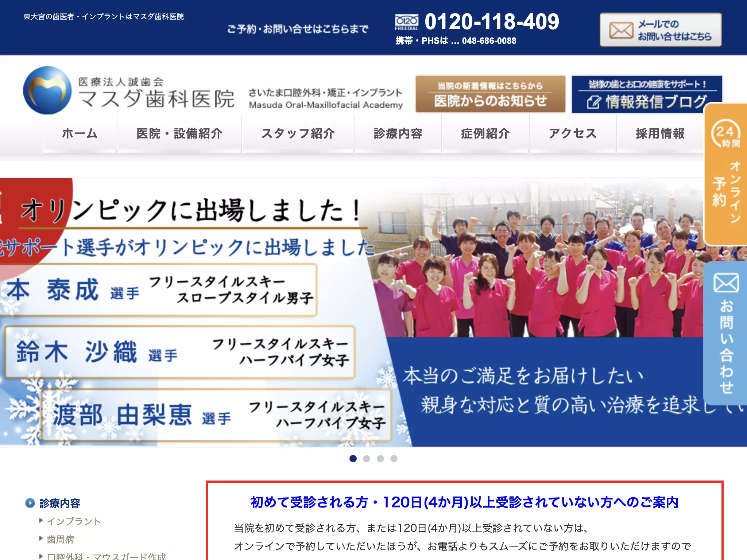The image size is (747, 560).
Task: Open 症例紹介 navigation item
Action: (485, 134)
